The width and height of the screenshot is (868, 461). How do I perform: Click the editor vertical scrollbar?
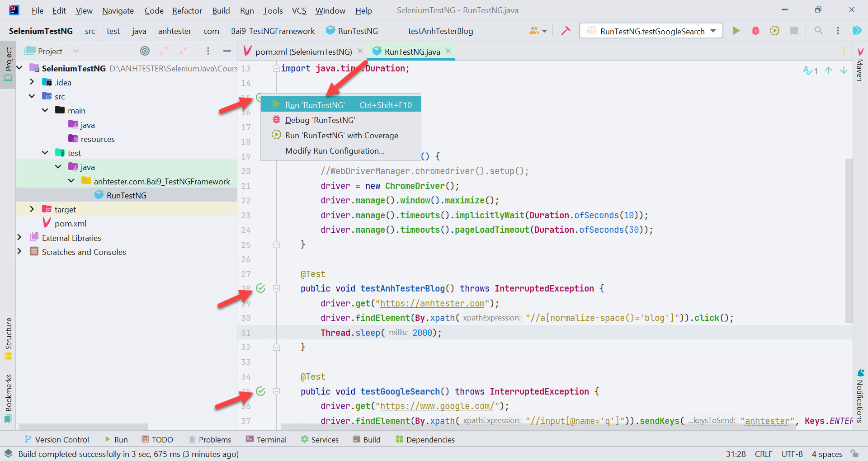849,240
